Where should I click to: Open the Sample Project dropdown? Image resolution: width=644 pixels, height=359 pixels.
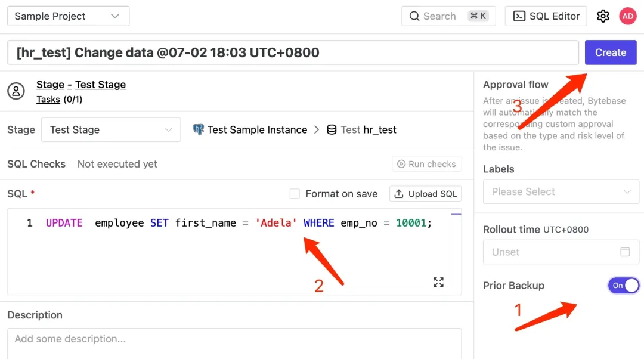[x=68, y=16]
